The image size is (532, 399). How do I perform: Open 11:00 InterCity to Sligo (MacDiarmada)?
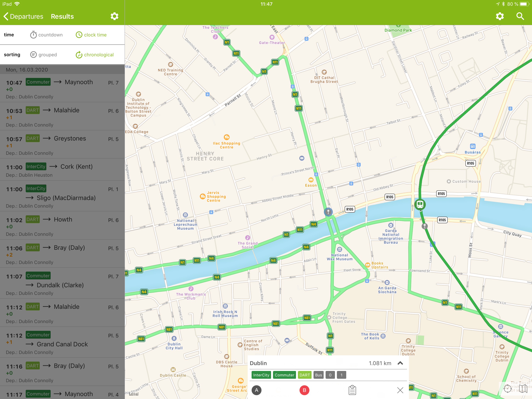point(62,196)
